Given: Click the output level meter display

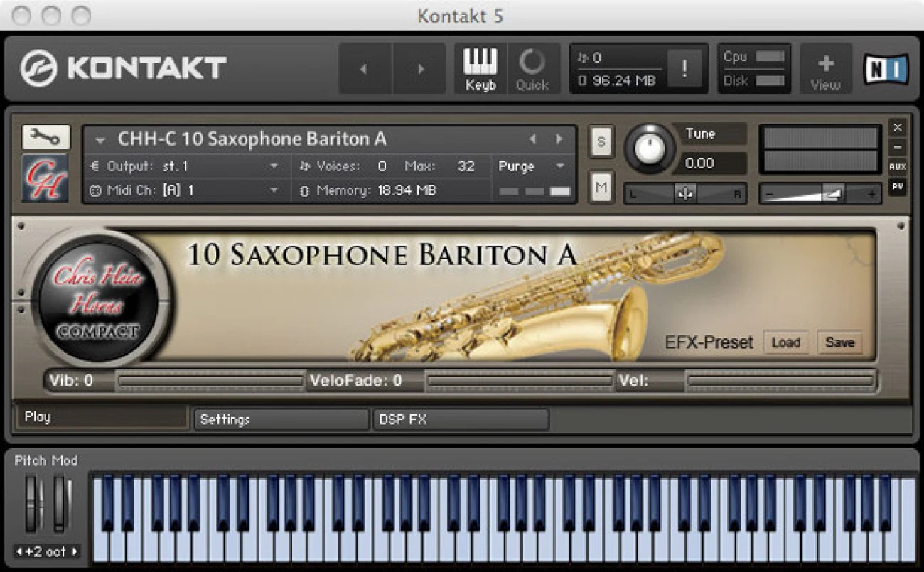Looking at the screenshot, I should pyautogui.click(x=820, y=150).
